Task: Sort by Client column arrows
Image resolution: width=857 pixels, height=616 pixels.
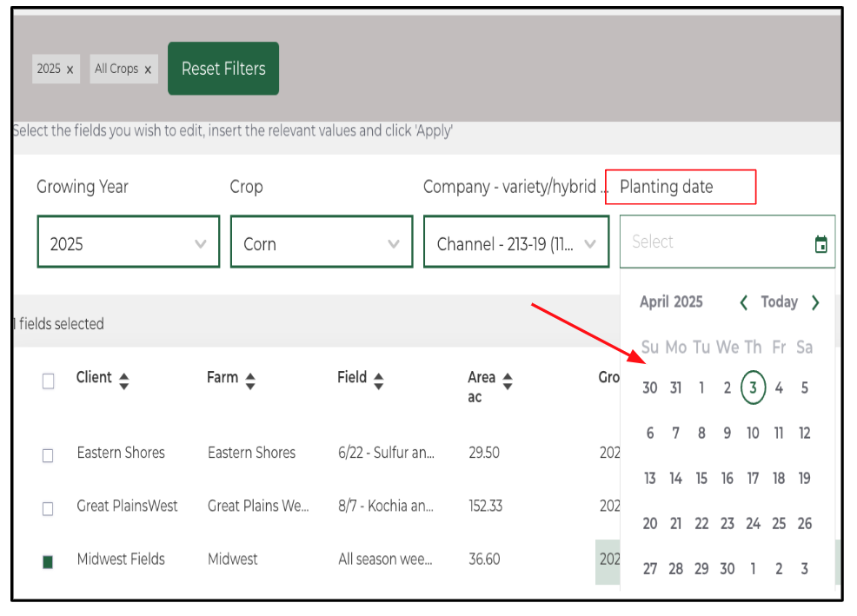Action: pyautogui.click(x=124, y=381)
